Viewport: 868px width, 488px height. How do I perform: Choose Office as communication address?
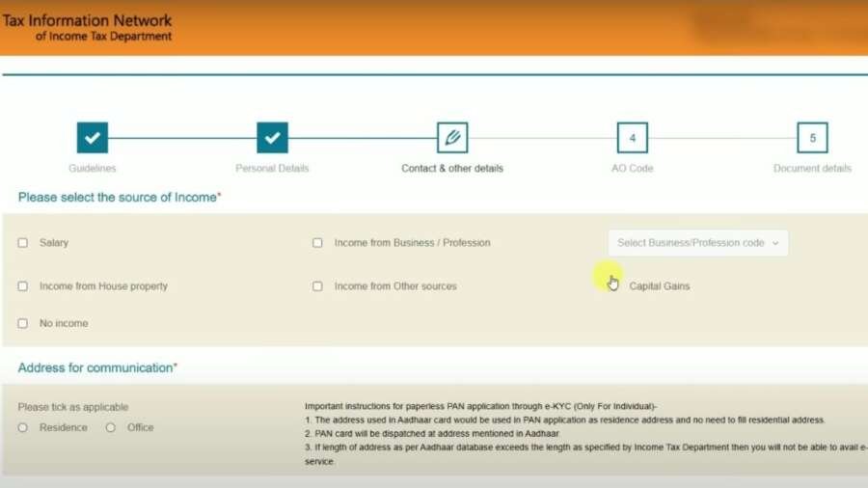coord(111,427)
